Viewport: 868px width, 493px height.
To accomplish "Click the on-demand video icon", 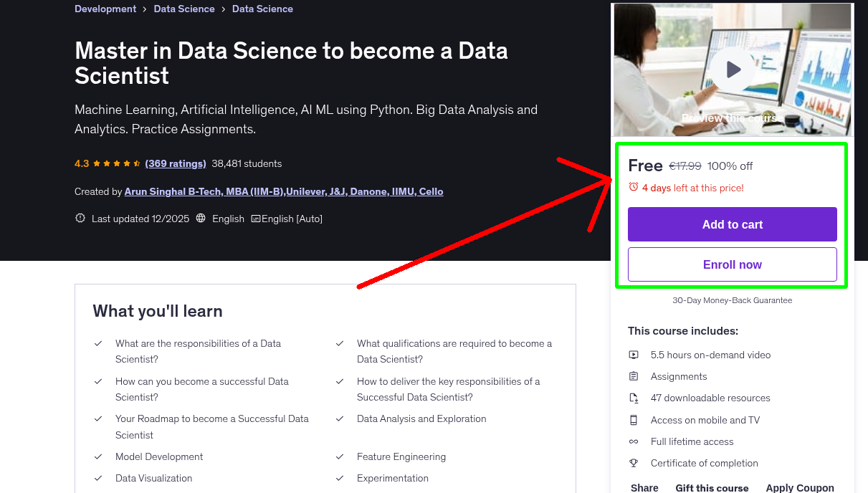I will 634,354.
